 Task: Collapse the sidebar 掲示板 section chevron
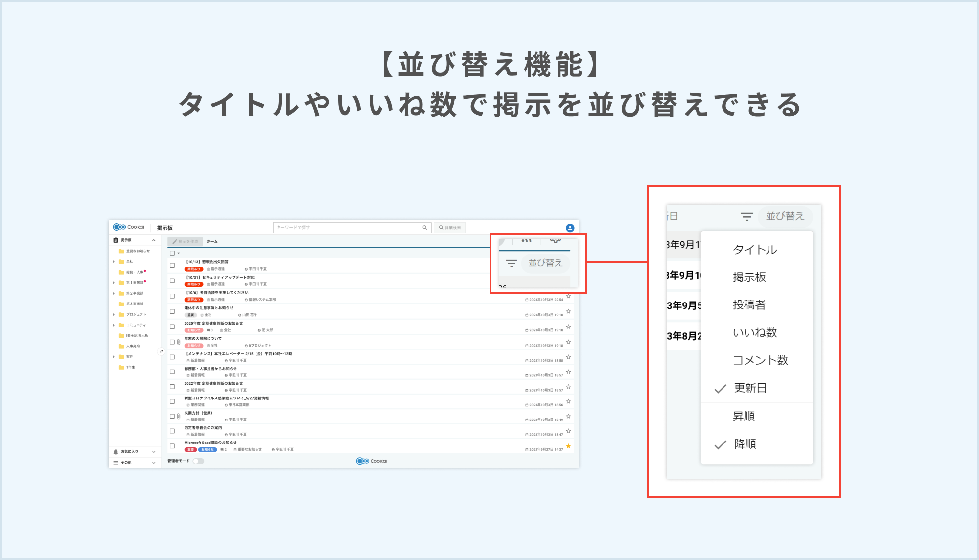click(154, 240)
